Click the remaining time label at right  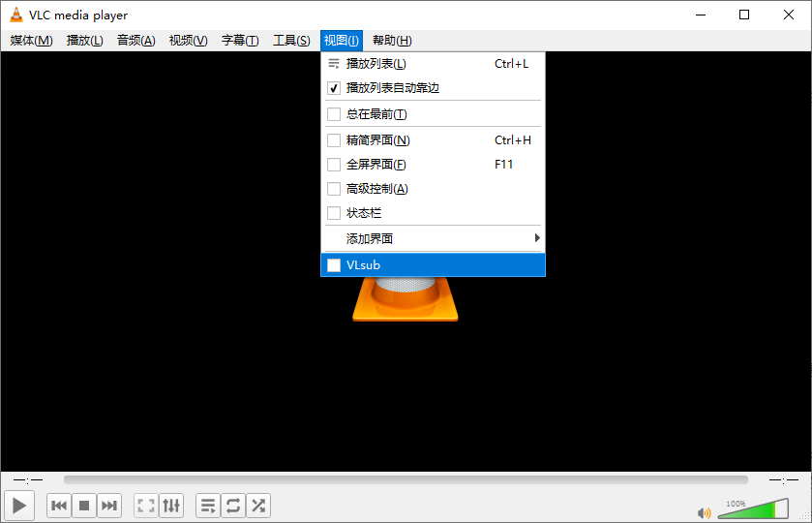[784, 480]
